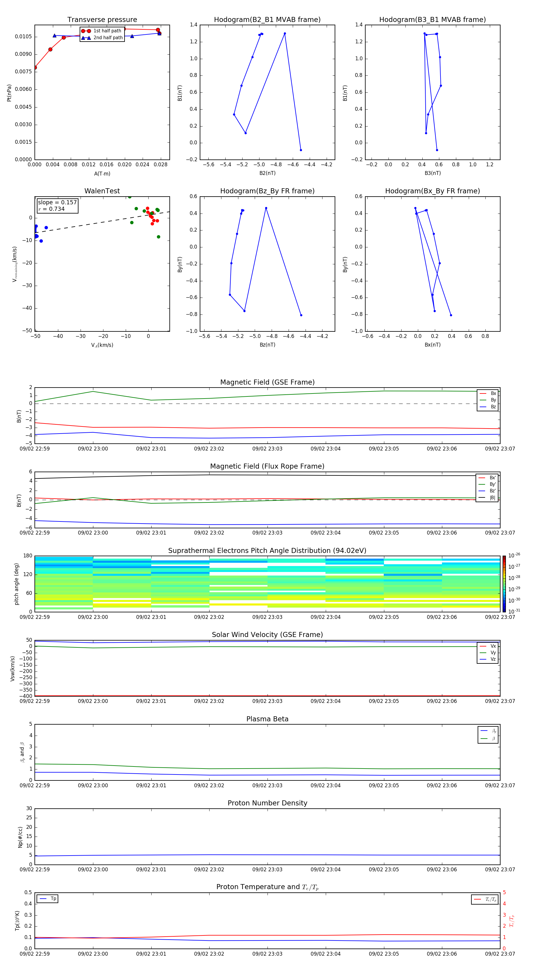Click the pitch angle colorbar scale
The width and height of the screenshot is (535, 980).
504,584
